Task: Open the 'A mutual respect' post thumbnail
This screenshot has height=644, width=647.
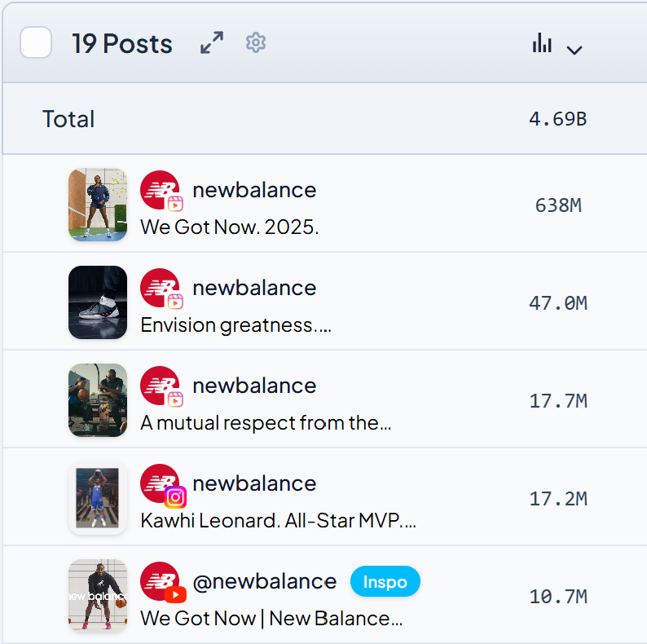Action: pos(98,400)
